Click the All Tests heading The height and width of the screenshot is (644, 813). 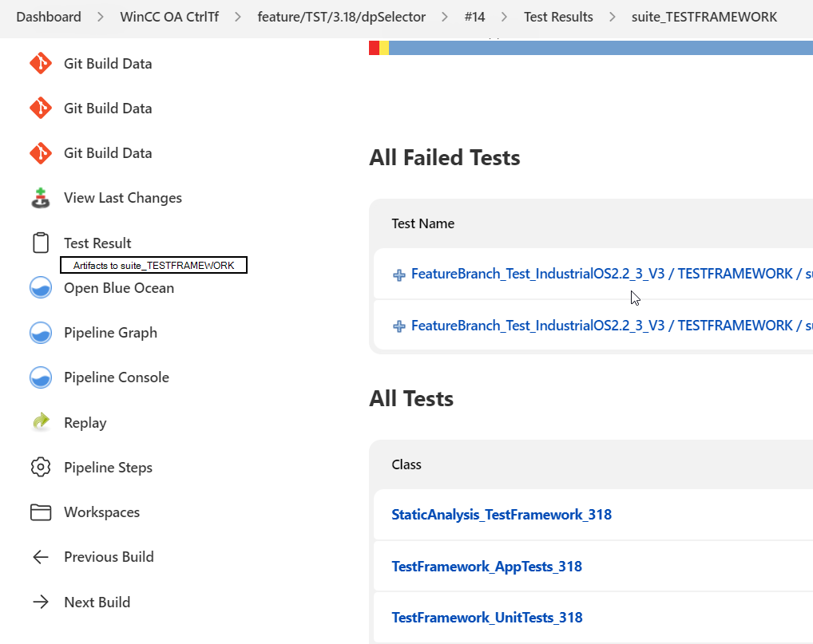411,398
